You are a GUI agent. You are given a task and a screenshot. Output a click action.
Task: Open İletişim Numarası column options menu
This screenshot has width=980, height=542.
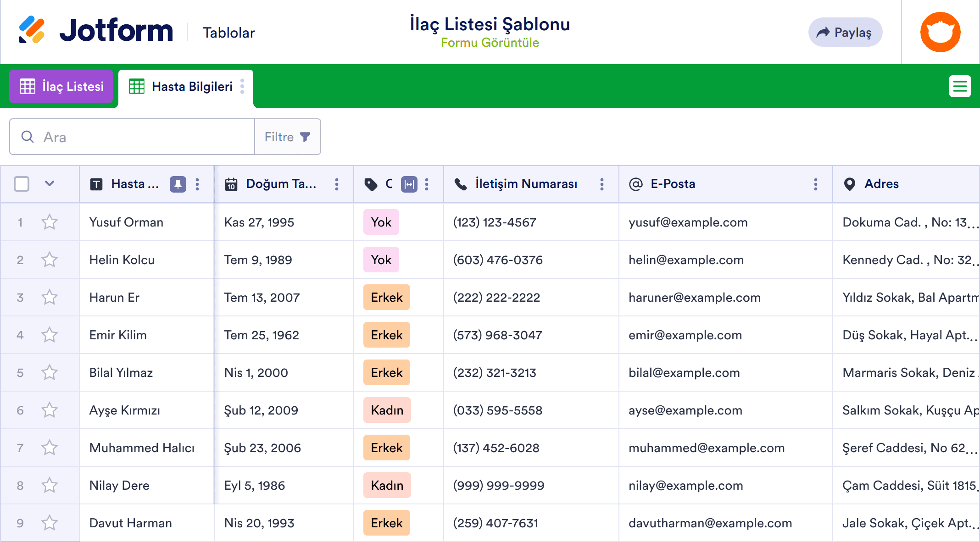point(602,184)
